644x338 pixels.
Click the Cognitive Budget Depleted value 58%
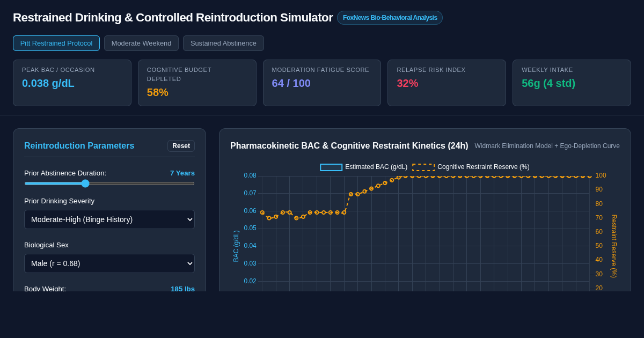[x=158, y=92]
